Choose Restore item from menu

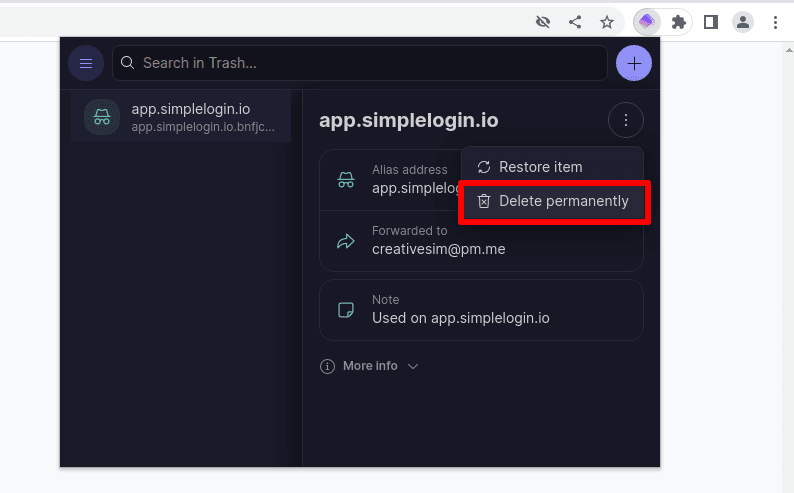click(x=553, y=167)
